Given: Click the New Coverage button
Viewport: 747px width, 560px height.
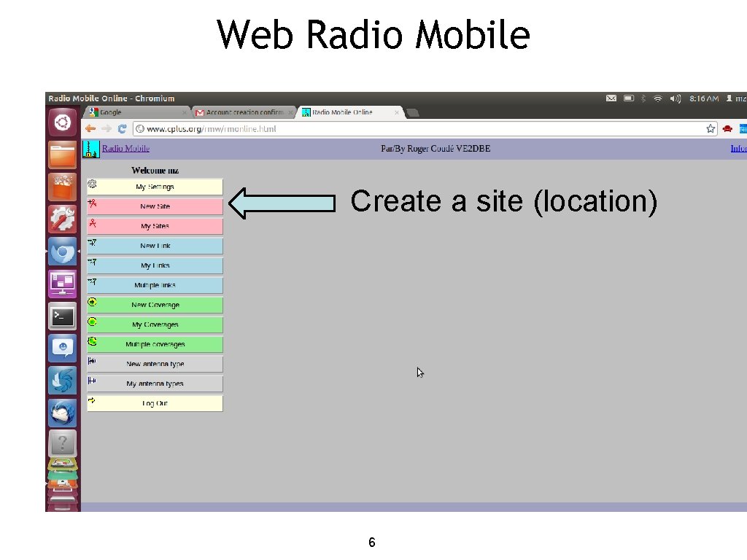Looking at the screenshot, I should (x=155, y=305).
